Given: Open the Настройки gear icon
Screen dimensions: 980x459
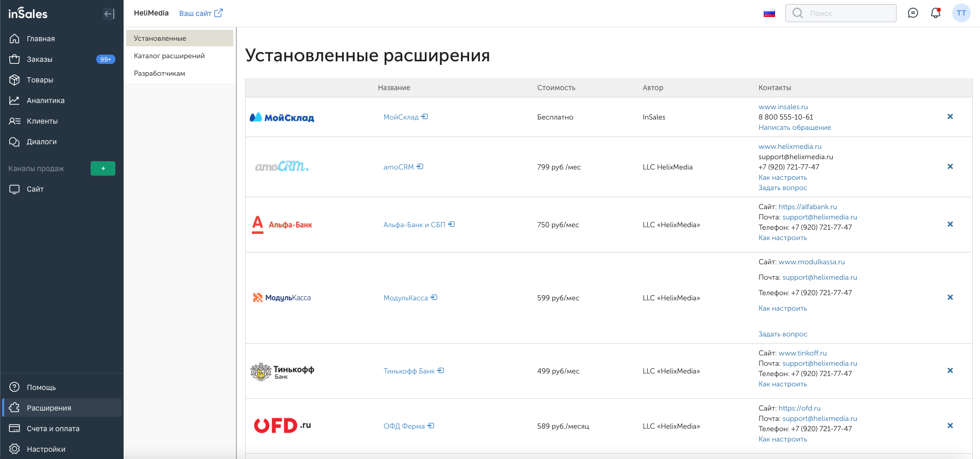Looking at the screenshot, I should (x=14, y=449).
